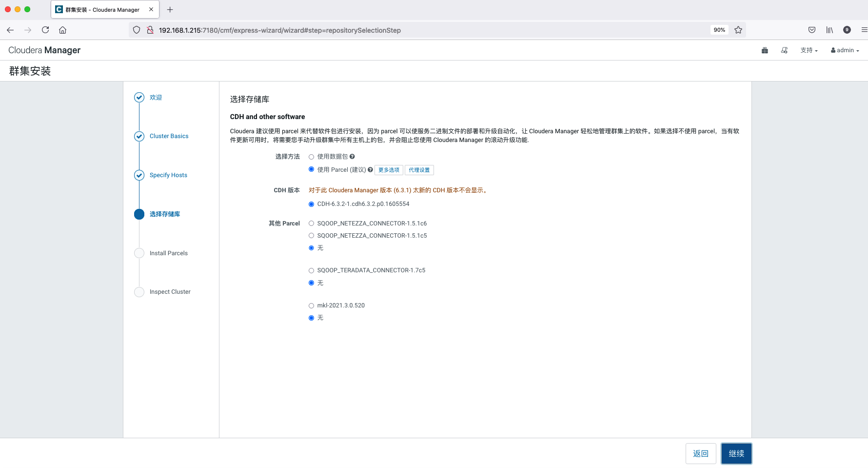Open the admin user dropdown
This screenshot has width=868, height=468.
845,50
